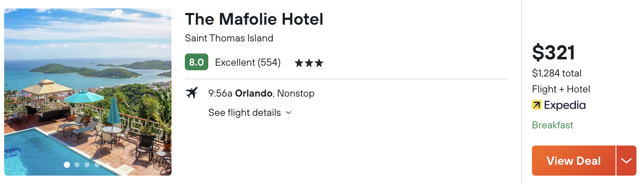Viewport: 644px width, 184px height.
Task: Click the Saint Thomas Island location text
Action: tap(229, 38)
